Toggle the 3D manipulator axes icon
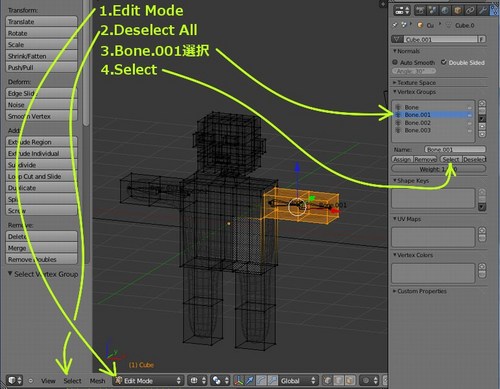Viewport: 500px width, 389px height. coord(239,380)
